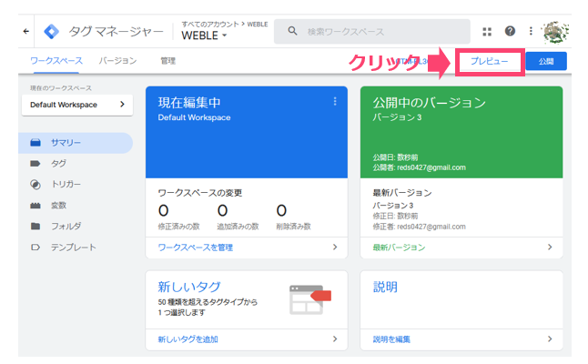The width and height of the screenshot is (588, 364).
Task: Click the サマリー sidebar icon
Action: [x=35, y=143]
